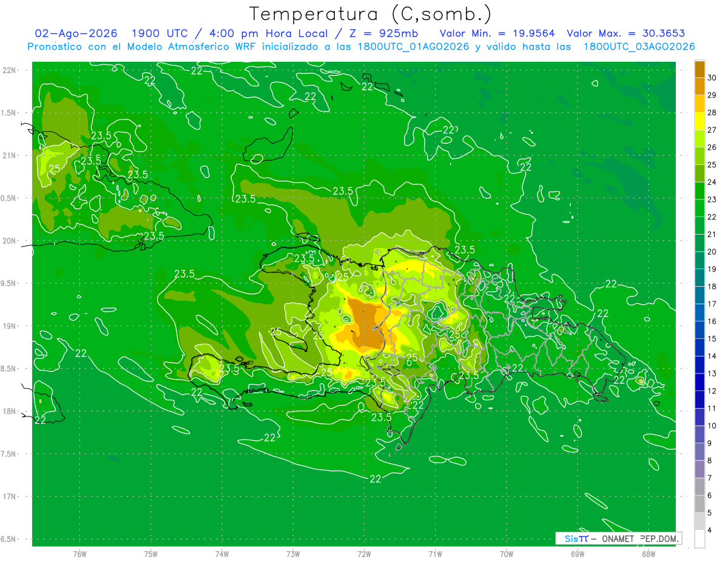This screenshot has width=728, height=562.
Task: Pick the teal colorbar swatch between 18 and 19
Action: pos(699,278)
